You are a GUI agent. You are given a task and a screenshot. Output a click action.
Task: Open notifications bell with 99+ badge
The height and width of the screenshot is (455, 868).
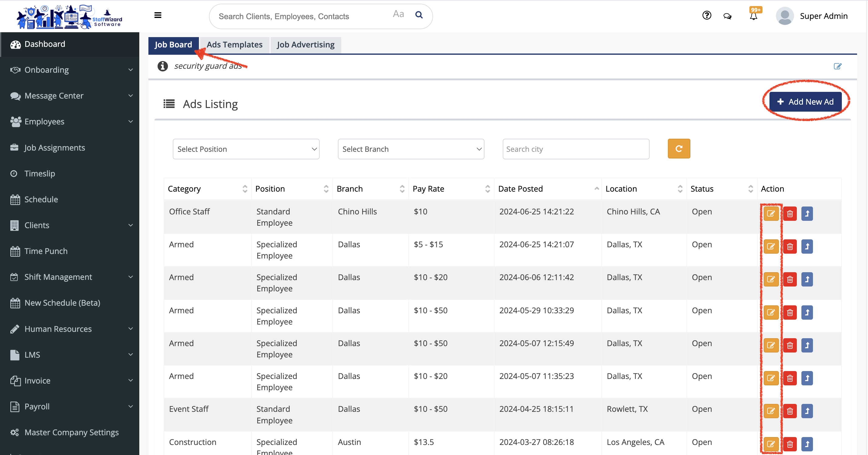(x=753, y=16)
